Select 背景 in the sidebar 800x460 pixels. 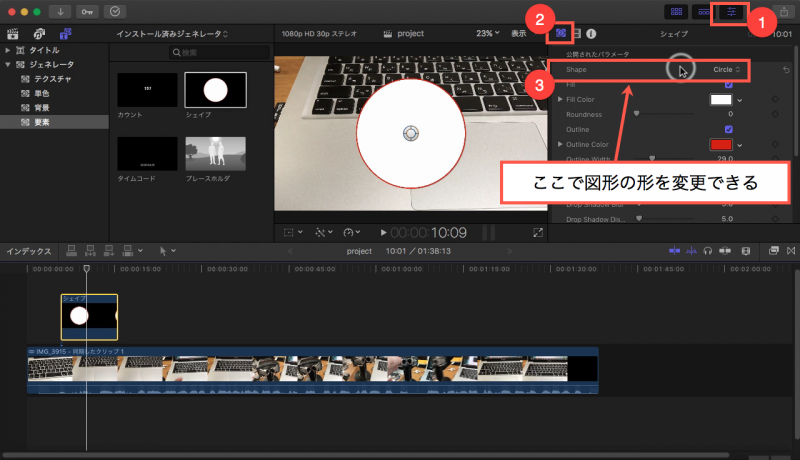[41, 108]
